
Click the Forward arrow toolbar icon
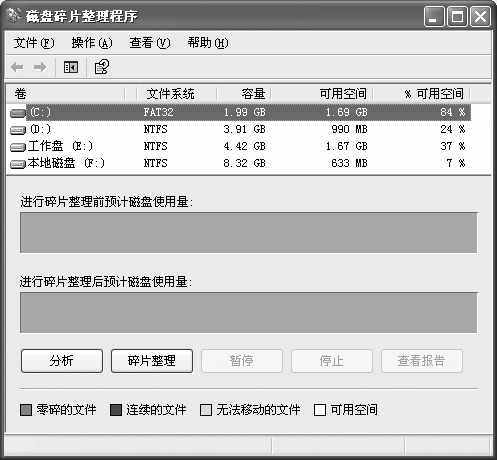click(40, 67)
